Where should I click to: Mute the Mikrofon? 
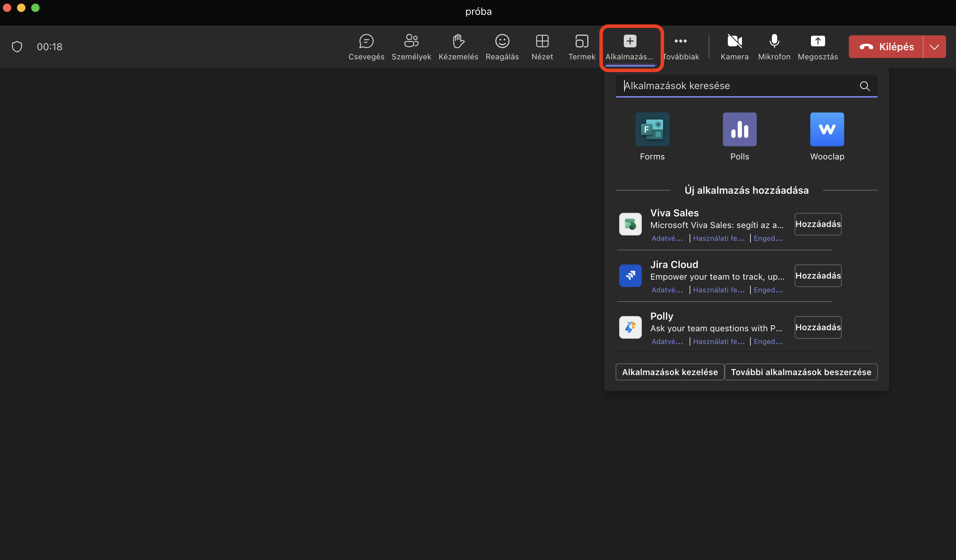point(774,47)
